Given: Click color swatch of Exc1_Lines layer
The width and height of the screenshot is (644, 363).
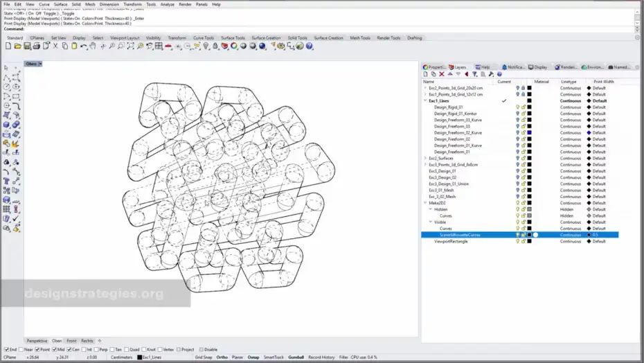Looking at the screenshot, I should (530, 100).
